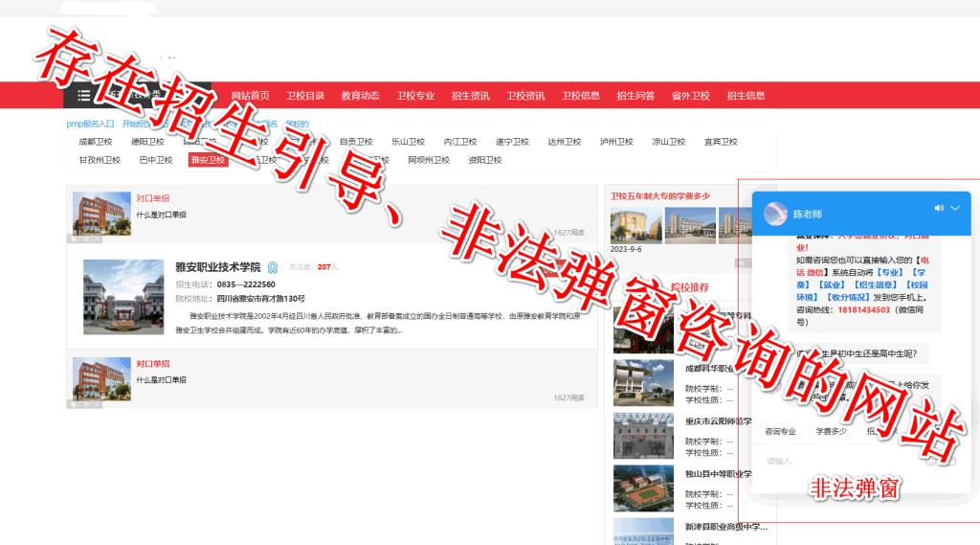The width and height of the screenshot is (980, 545).
Task: Pick the 甘孜州卫校 region filter
Action: click(100, 160)
